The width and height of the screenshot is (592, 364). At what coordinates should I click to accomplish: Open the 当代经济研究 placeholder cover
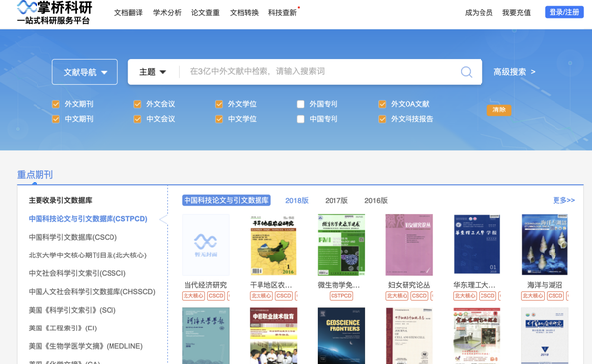coord(205,245)
